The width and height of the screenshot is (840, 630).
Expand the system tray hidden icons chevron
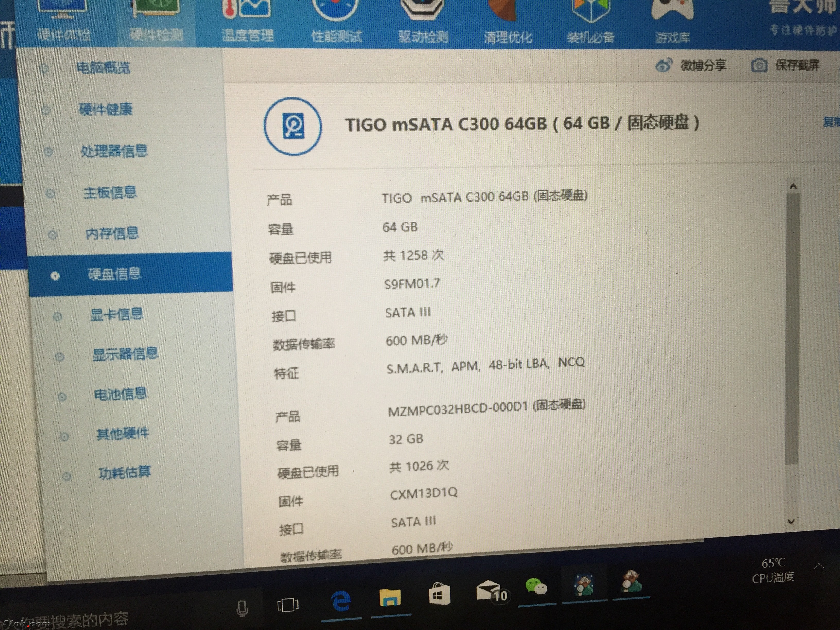tap(819, 567)
